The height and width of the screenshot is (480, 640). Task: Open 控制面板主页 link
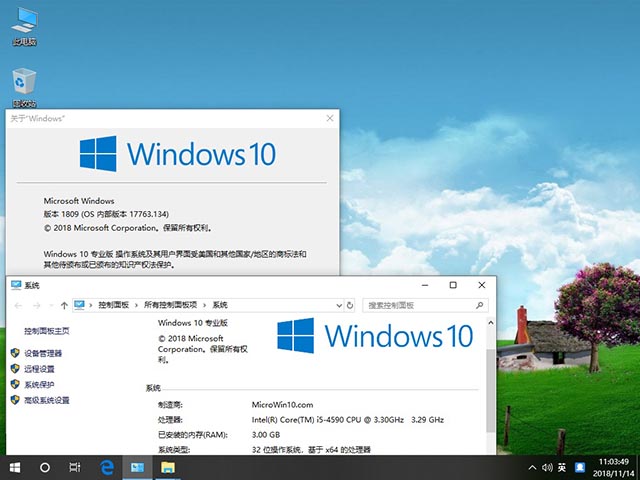(x=47, y=331)
